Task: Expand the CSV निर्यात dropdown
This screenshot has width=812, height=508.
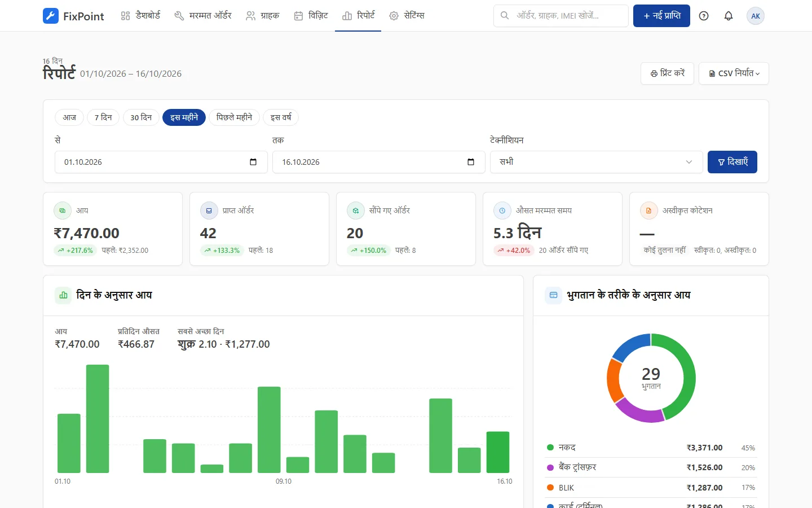Action: coord(734,73)
